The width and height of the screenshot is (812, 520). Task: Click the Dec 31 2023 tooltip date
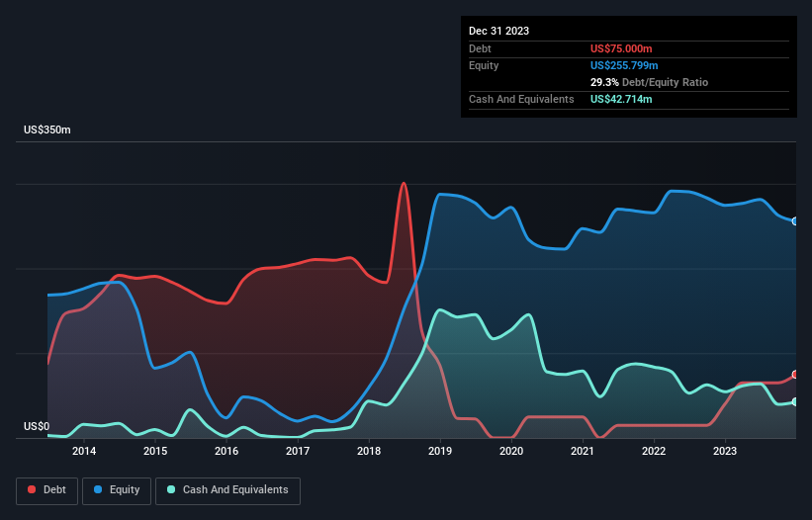point(498,31)
